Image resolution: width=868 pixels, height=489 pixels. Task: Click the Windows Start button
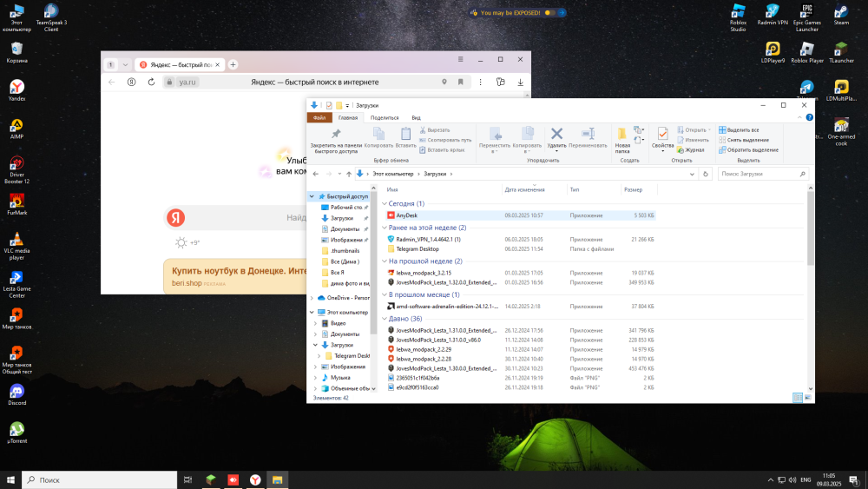click(x=10, y=480)
